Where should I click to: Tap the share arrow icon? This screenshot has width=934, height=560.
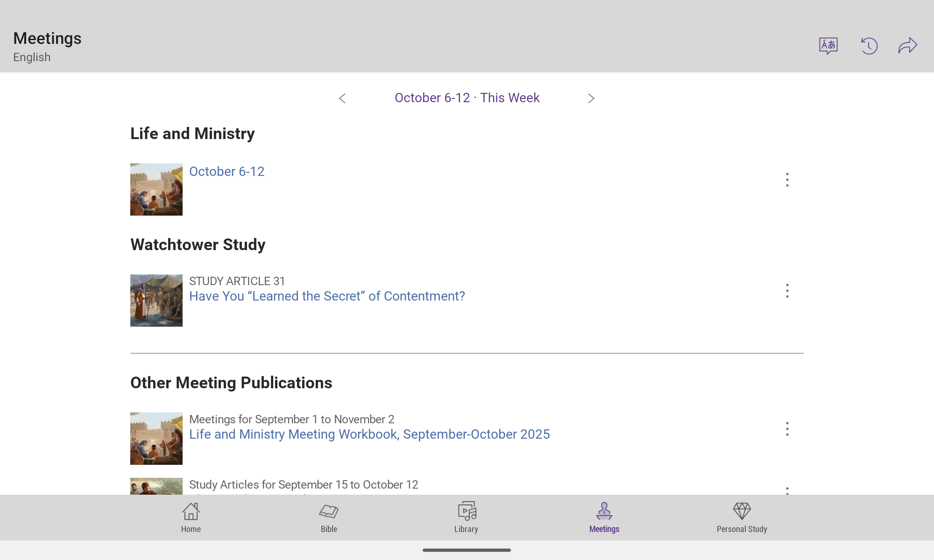pos(907,46)
